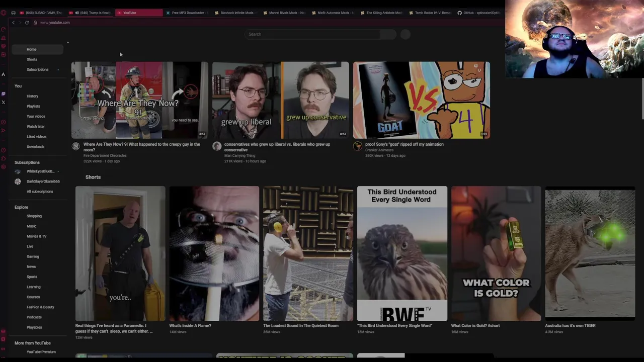Switch to the Trump is finally tab
Screen dimensions: 644x362
click(x=91, y=13)
